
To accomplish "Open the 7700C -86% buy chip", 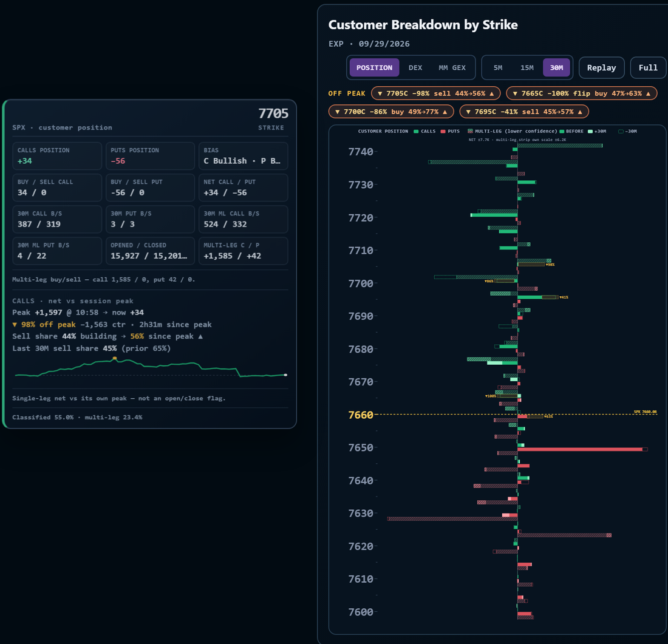I will [390, 112].
